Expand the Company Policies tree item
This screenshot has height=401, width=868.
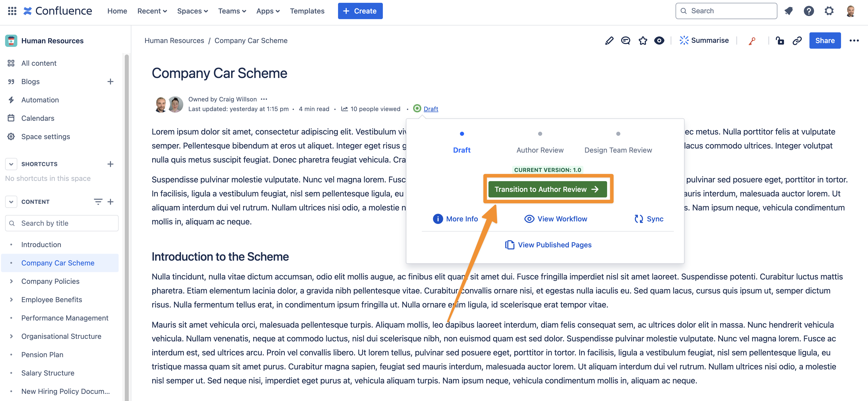point(11,281)
